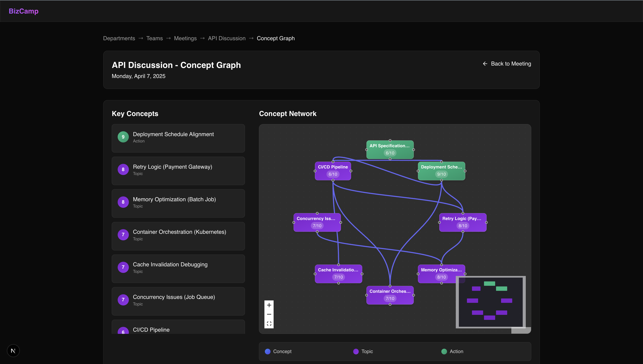The image size is (643, 364).
Task: Click the zoom in plus button
Action: 269,305
